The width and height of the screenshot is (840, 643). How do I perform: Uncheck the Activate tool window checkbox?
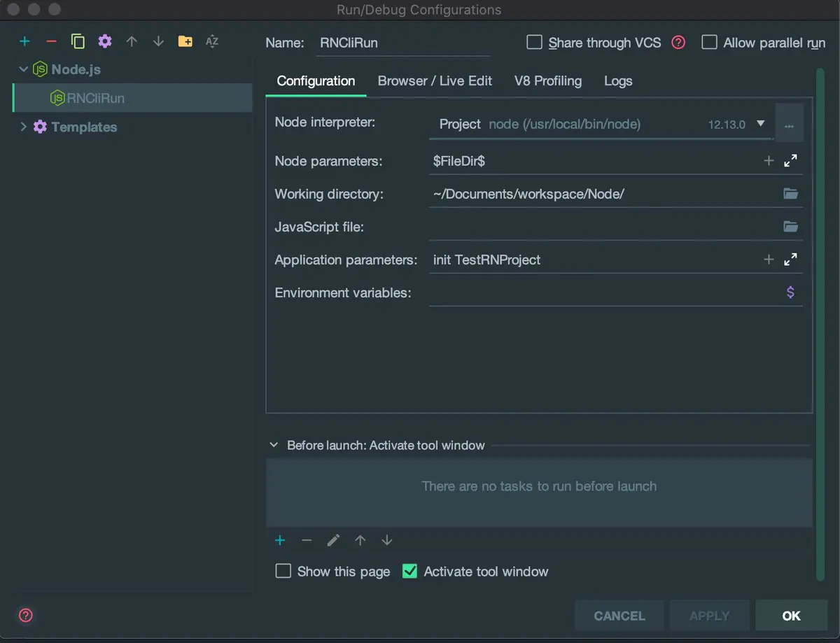point(410,572)
